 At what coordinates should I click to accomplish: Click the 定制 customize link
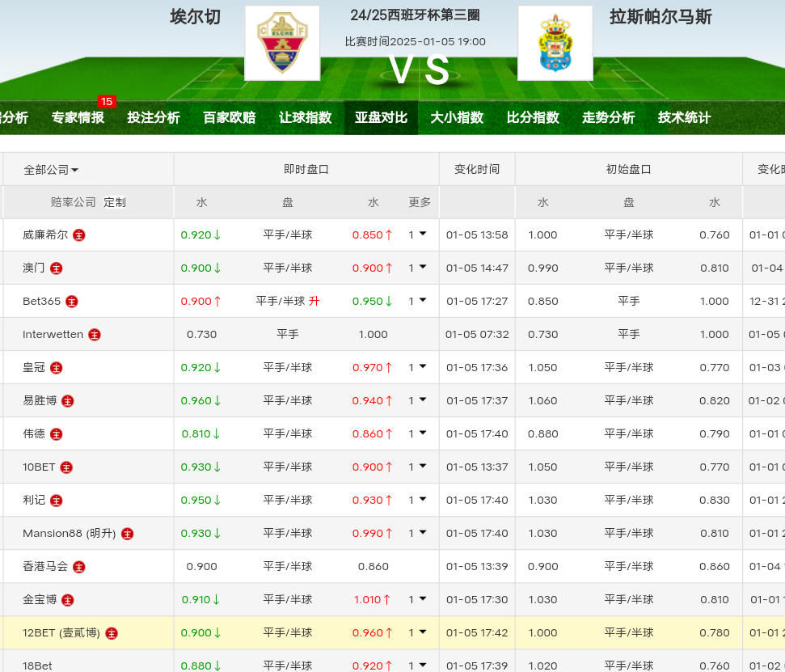click(115, 202)
